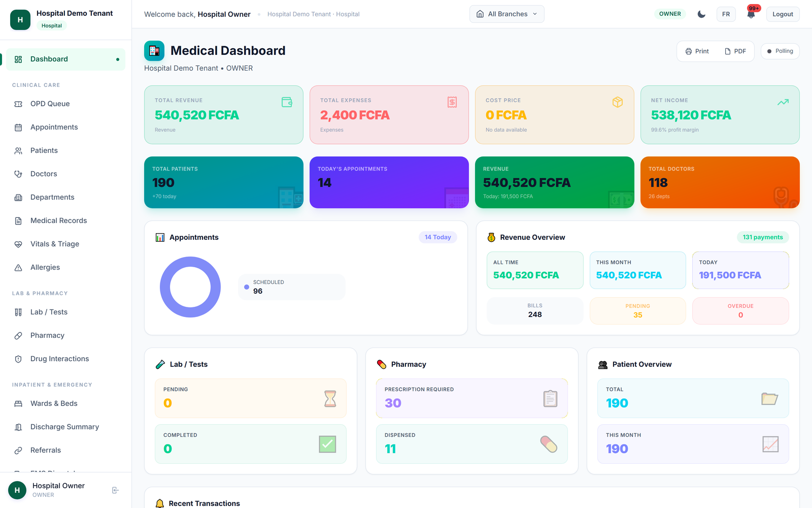Click the chart icon in This Month patients
This screenshot has width=812, height=508.
pyautogui.click(x=770, y=444)
